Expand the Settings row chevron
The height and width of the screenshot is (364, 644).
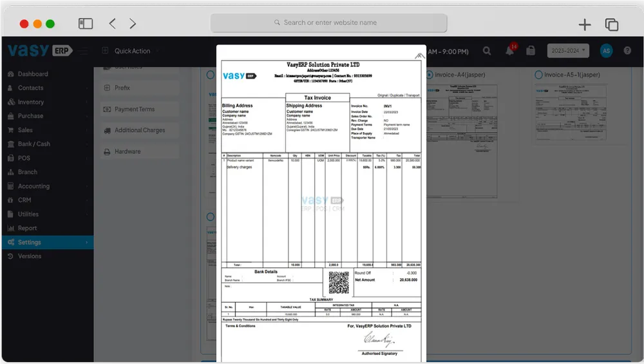click(x=87, y=242)
